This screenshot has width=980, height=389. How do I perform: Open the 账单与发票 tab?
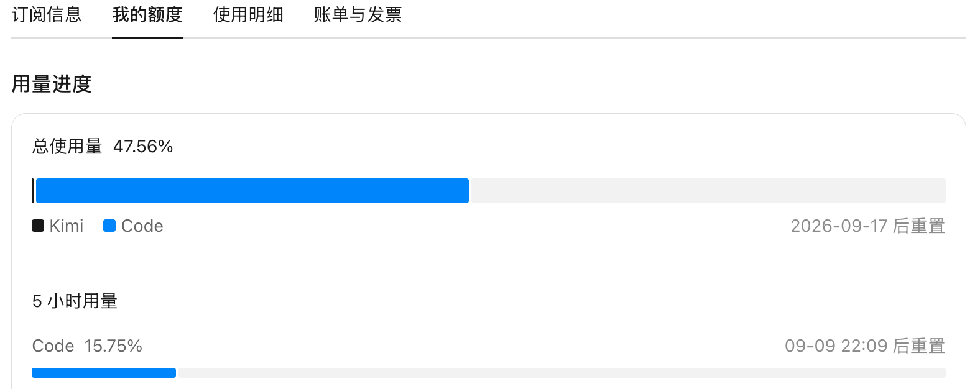(358, 14)
